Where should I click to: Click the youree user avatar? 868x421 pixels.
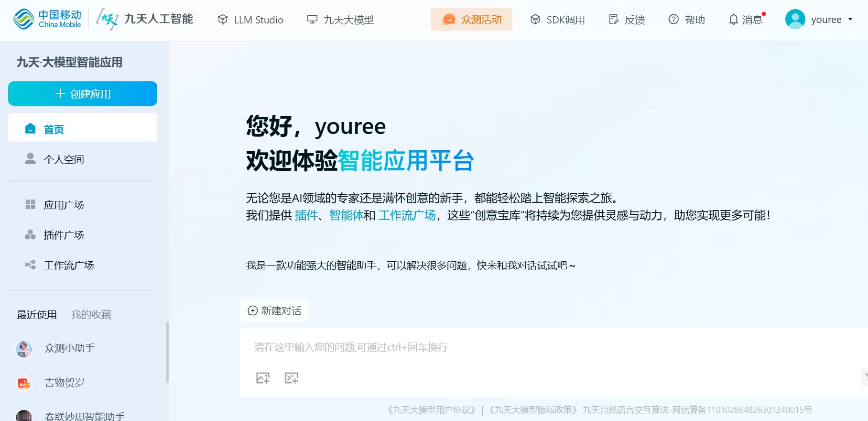click(795, 19)
